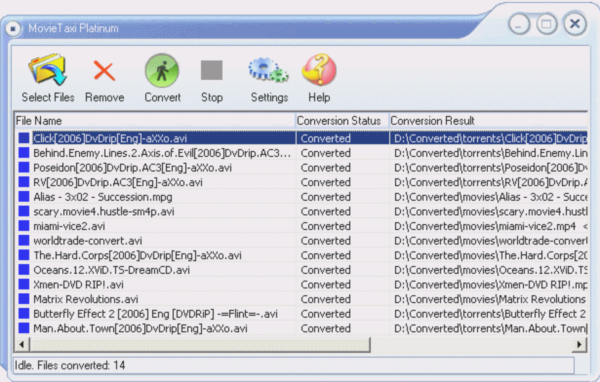Image resolution: width=600 pixels, height=382 pixels.
Task: Click the blue square icon beside Oceans.12.XViD.TS-DreamCD.avi
Action: click(24, 270)
